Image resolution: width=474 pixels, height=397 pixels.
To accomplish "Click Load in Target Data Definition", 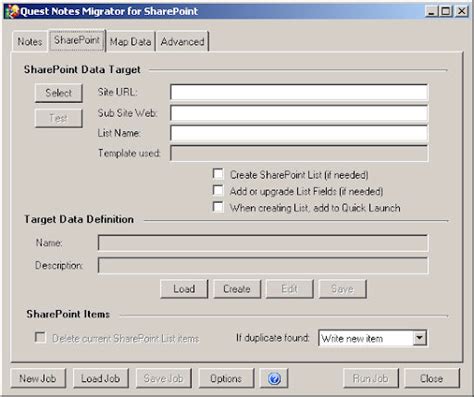I will (x=184, y=289).
